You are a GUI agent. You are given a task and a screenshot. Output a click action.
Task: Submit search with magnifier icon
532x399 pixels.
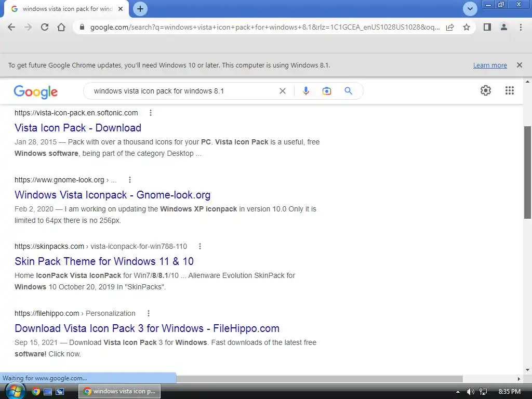pos(348,91)
